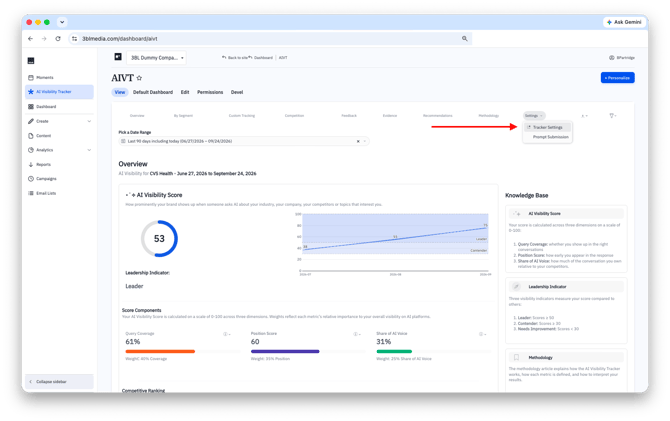
Task: Switch to Default Dashboard tab
Action: coord(153,92)
